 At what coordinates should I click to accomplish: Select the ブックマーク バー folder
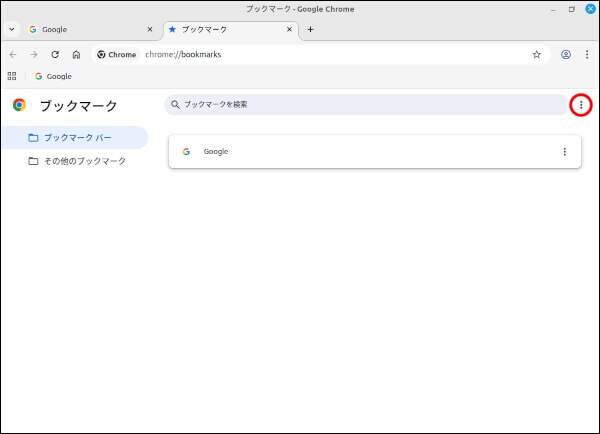pos(75,137)
